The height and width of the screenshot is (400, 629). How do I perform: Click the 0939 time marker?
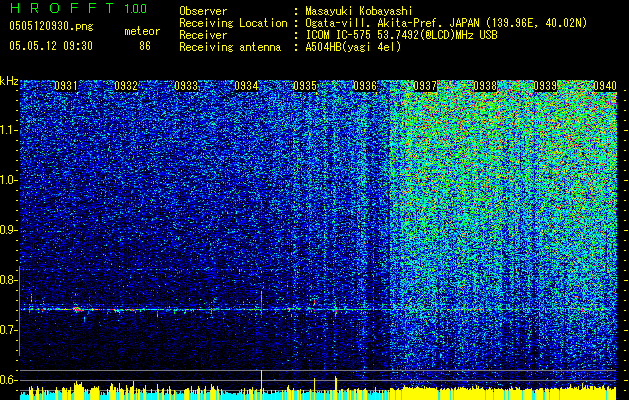545,86
